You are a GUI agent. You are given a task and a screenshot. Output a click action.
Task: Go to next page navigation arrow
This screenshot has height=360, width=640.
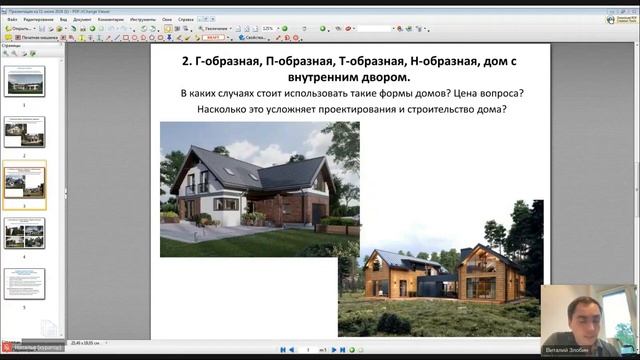tap(334, 350)
